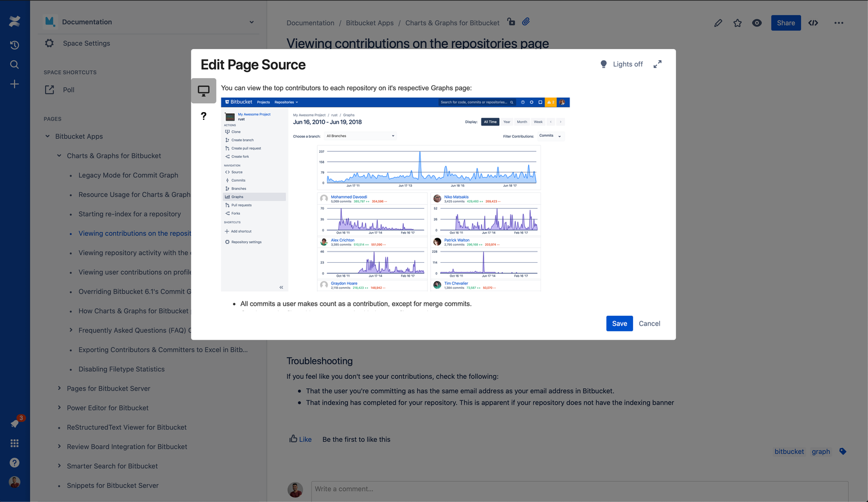Click the source code icon next to Share
Screen dimensions: 868x502
pyautogui.click(x=813, y=23)
